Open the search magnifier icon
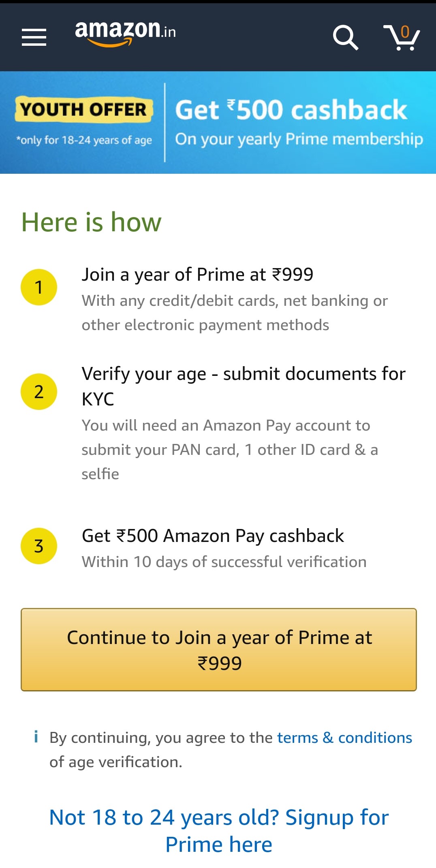Viewport: 436px width, 868px height. pos(346,38)
